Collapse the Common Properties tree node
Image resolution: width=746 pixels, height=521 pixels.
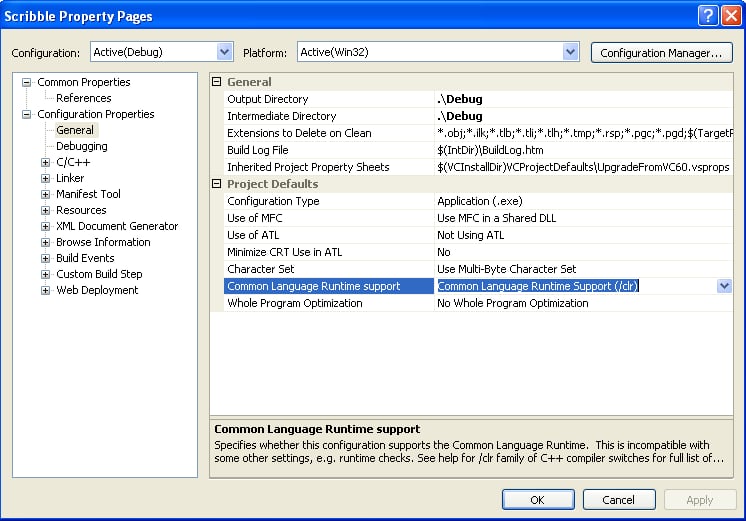[27, 82]
